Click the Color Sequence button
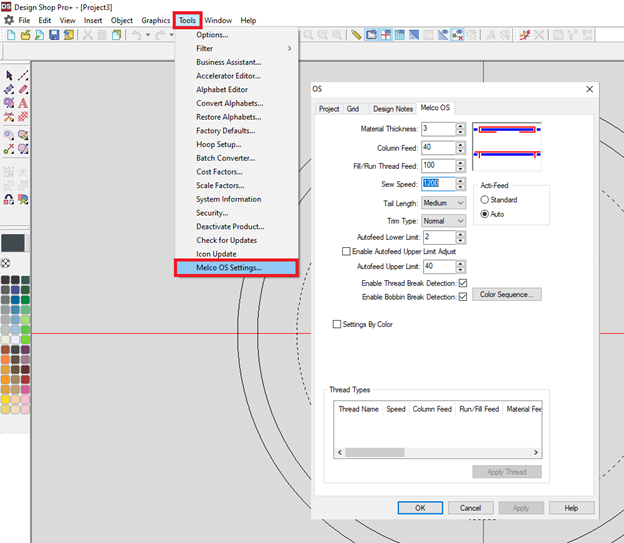 (508, 295)
